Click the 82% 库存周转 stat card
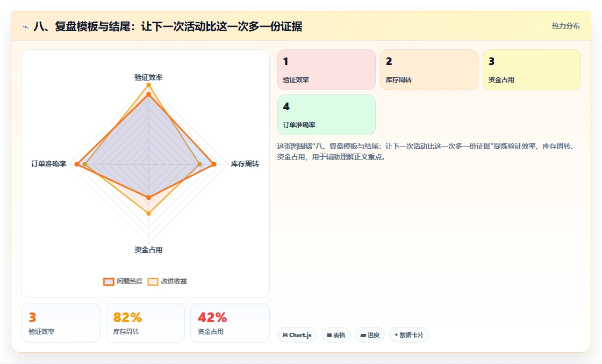 click(145, 323)
